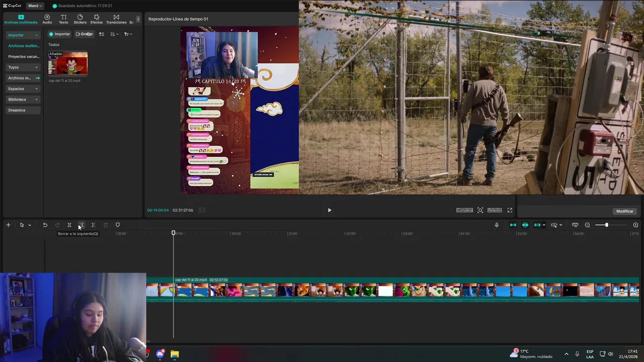Image resolution: width=644 pixels, height=362 pixels.
Task: Choose the selection pointer tool
Action: [22, 225]
